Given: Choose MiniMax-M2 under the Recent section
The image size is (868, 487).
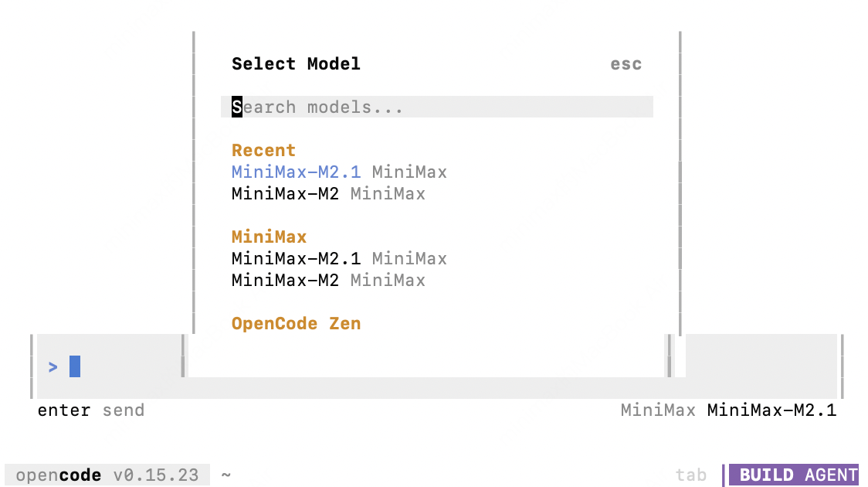Looking at the screenshot, I should click(285, 193).
